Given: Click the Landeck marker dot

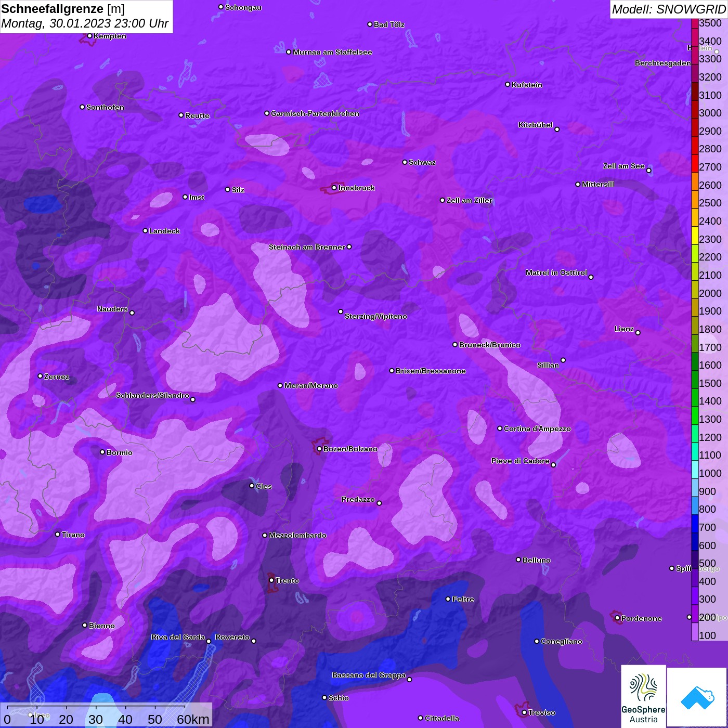Looking at the screenshot, I should pyautogui.click(x=145, y=230).
